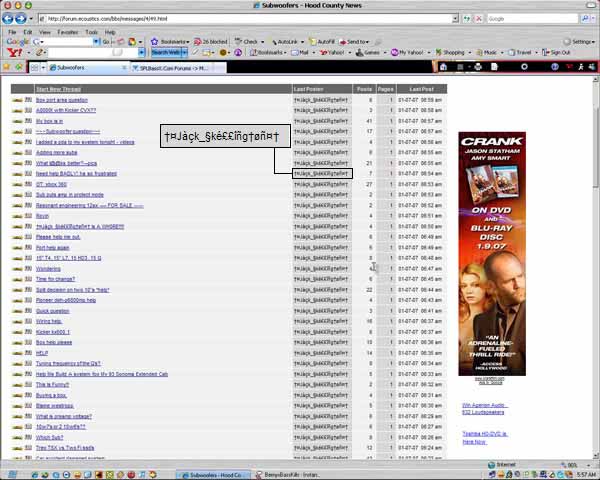Screen dimensions: 600x480
Task: Open the Tools menu
Action: [x=91, y=32]
